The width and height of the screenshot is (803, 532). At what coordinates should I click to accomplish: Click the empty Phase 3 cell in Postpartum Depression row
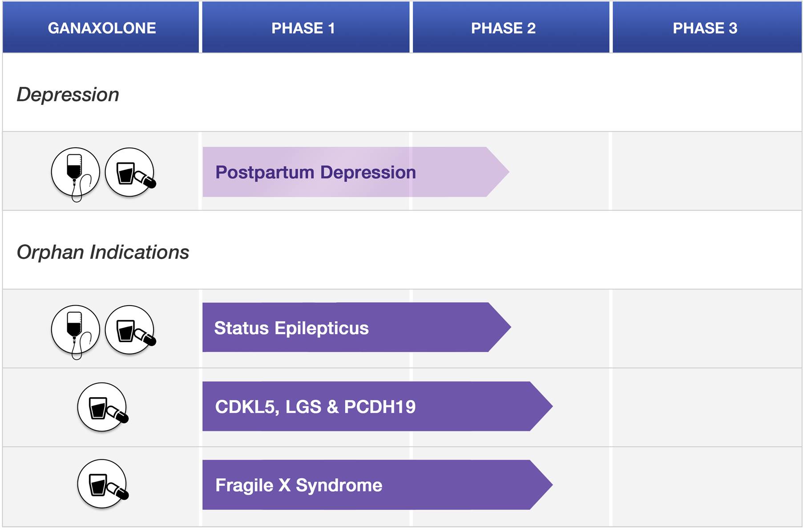706,171
